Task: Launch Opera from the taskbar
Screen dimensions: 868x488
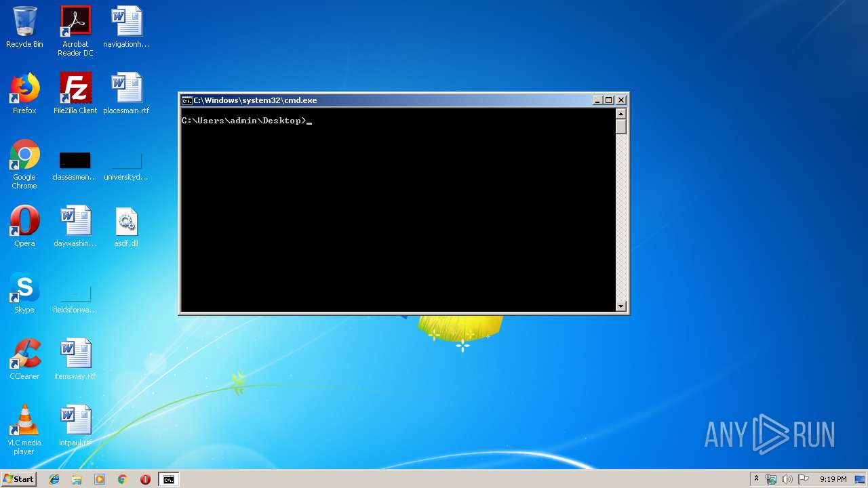Action: coord(145,479)
